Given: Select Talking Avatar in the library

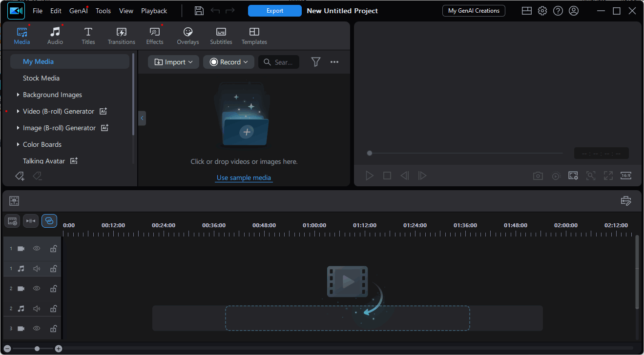Looking at the screenshot, I should point(44,161).
